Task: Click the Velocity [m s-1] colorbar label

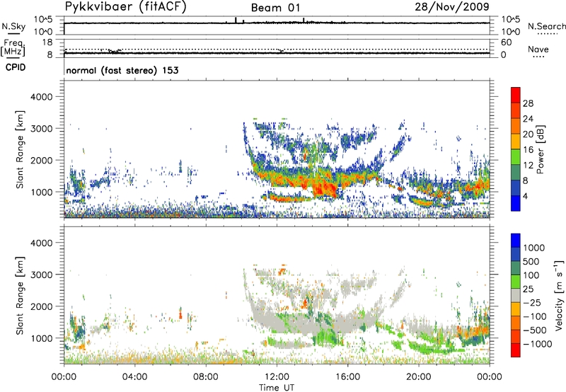Action: point(559,295)
